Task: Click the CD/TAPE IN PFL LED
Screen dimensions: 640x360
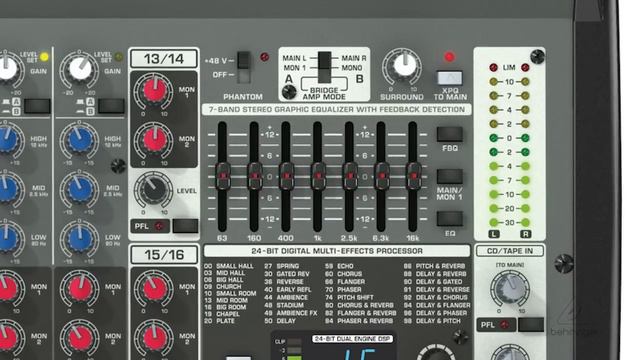Action: click(x=505, y=325)
